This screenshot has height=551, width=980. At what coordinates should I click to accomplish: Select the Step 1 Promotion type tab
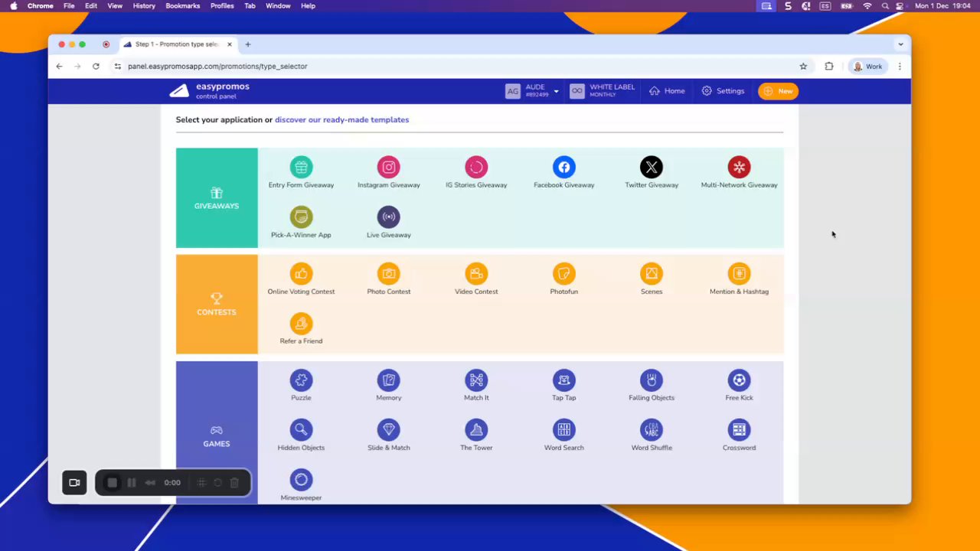tap(176, 44)
